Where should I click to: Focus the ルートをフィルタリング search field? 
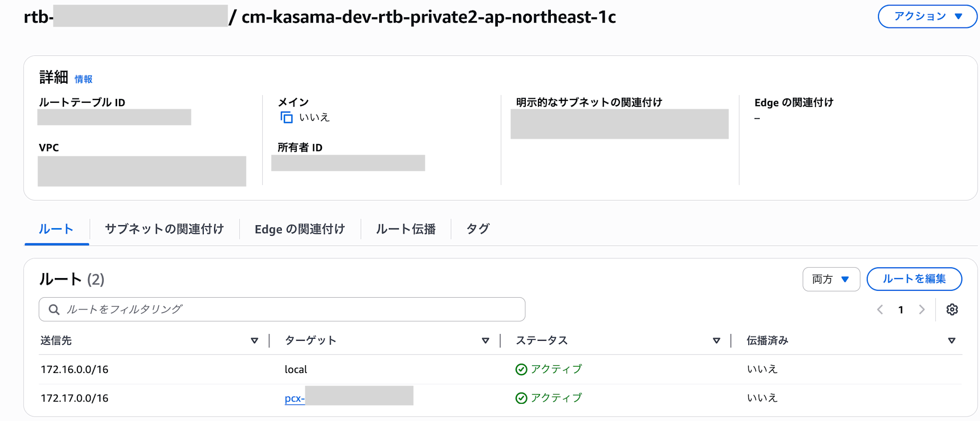tap(282, 309)
